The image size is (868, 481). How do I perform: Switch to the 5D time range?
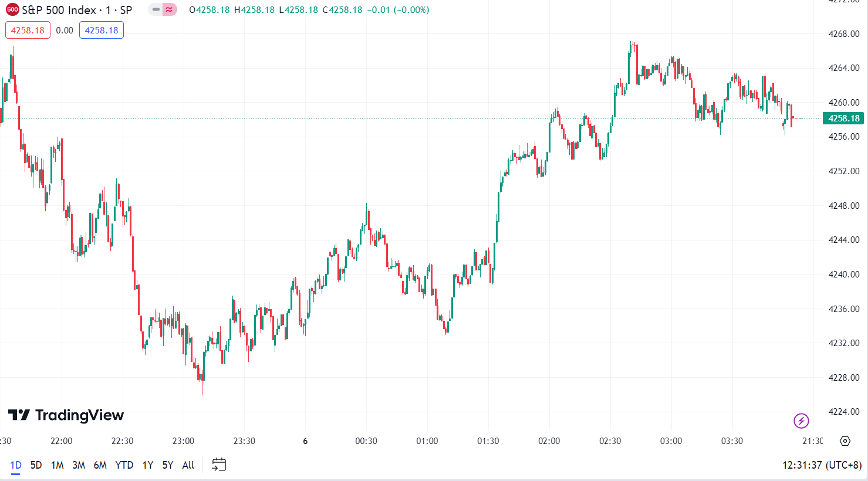tap(36, 465)
